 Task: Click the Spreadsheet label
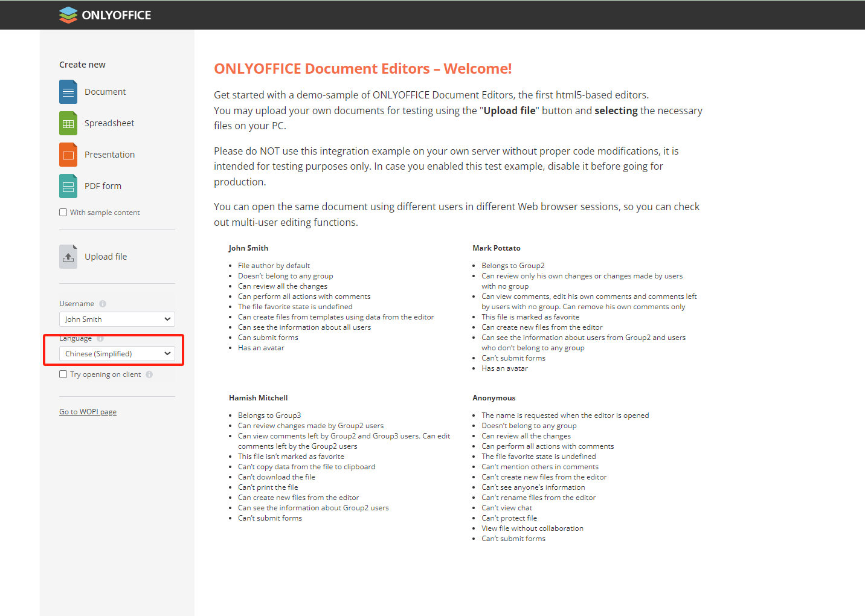[109, 123]
